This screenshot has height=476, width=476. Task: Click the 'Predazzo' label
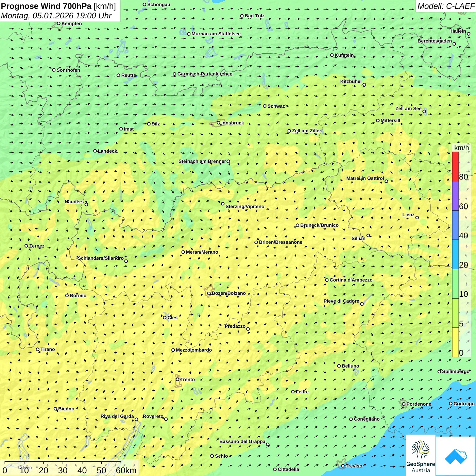tap(235, 326)
